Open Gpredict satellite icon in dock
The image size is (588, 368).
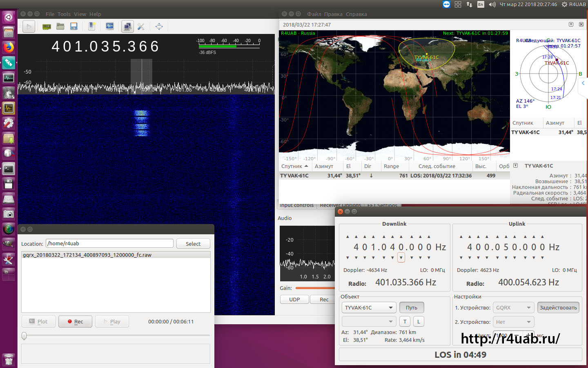[x=9, y=63]
